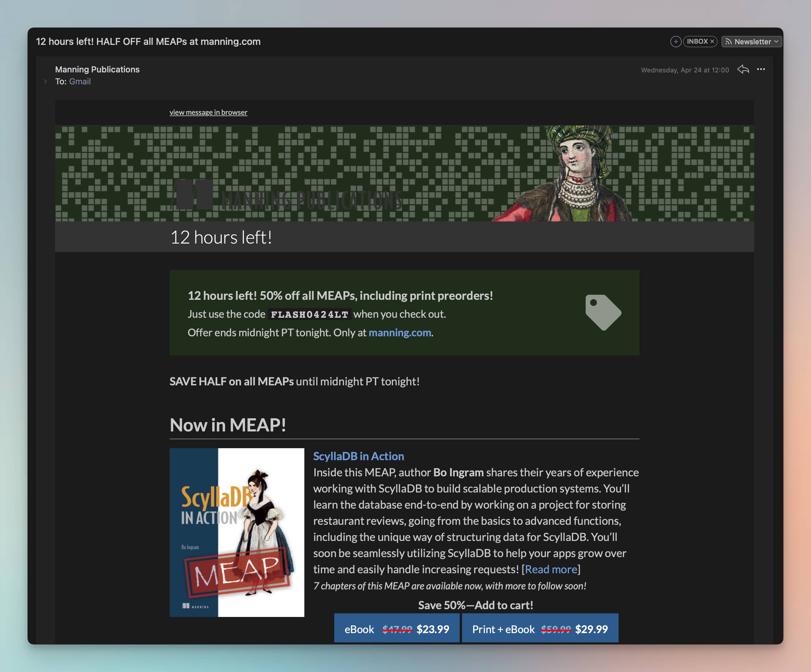
Task: Click the manning.com link in offer box
Action: click(x=400, y=332)
